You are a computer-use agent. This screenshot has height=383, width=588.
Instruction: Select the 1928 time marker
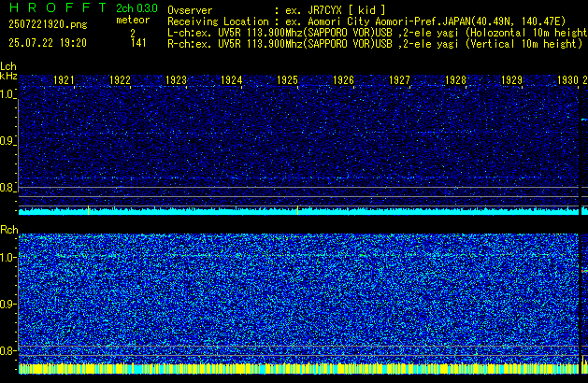(x=455, y=80)
